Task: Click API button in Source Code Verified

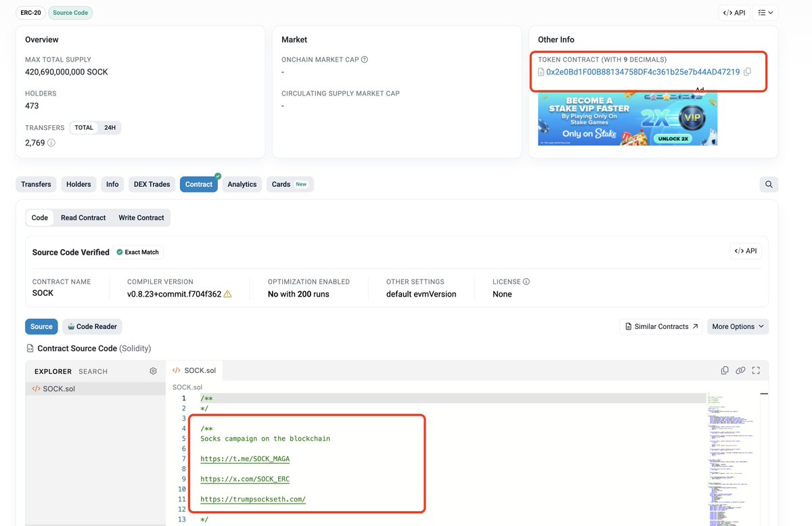Action: pyautogui.click(x=746, y=251)
